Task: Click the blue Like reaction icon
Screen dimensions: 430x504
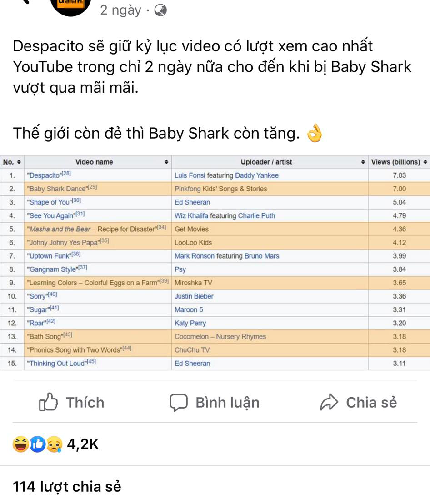Action: 38,444
